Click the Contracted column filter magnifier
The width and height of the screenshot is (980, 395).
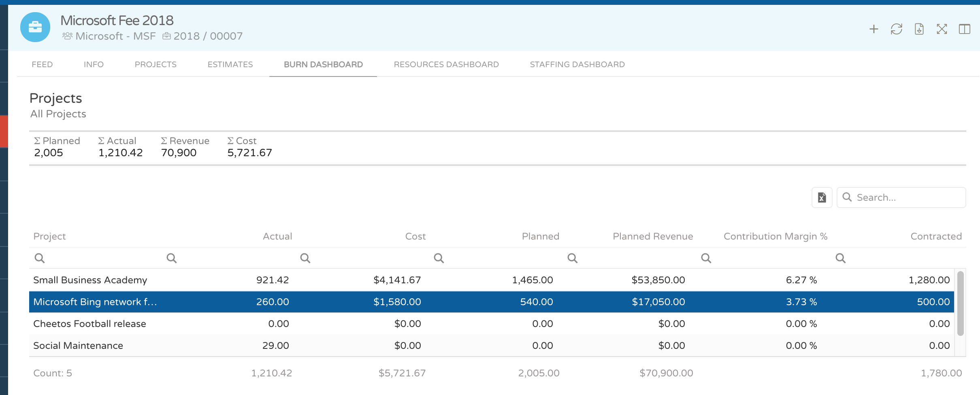pyautogui.click(x=841, y=258)
